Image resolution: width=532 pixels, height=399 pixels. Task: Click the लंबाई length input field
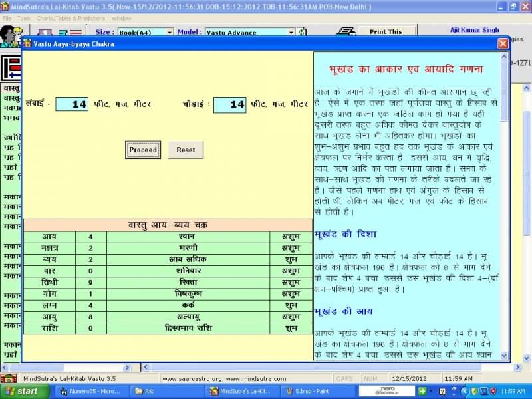click(72, 104)
